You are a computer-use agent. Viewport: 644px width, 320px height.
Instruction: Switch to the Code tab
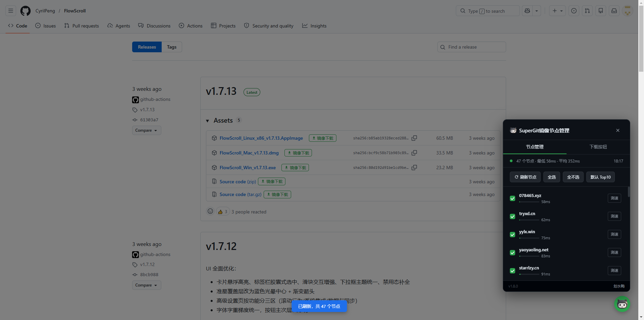pyautogui.click(x=18, y=26)
